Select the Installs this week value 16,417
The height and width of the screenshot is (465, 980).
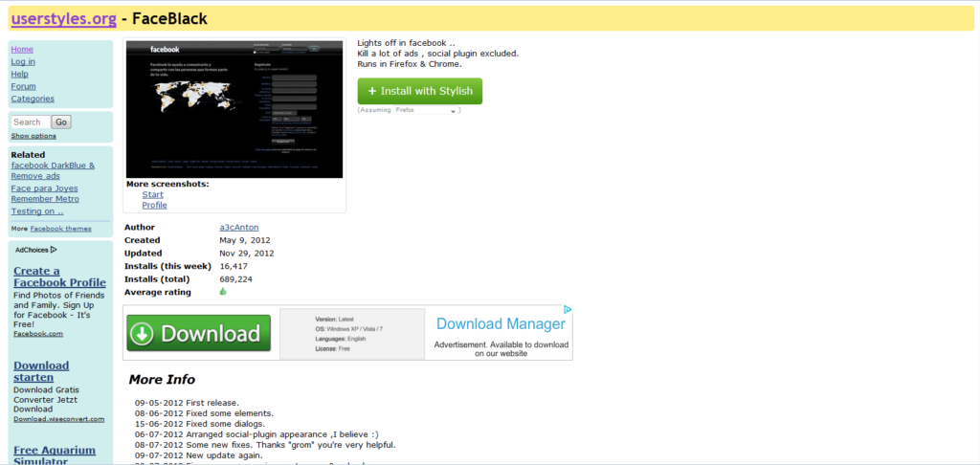pyautogui.click(x=234, y=266)
